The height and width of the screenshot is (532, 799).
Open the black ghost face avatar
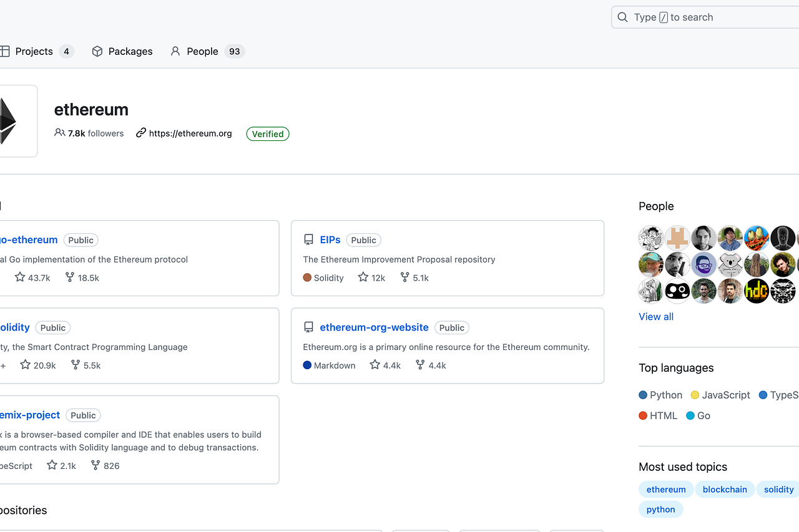click(677, 291)
